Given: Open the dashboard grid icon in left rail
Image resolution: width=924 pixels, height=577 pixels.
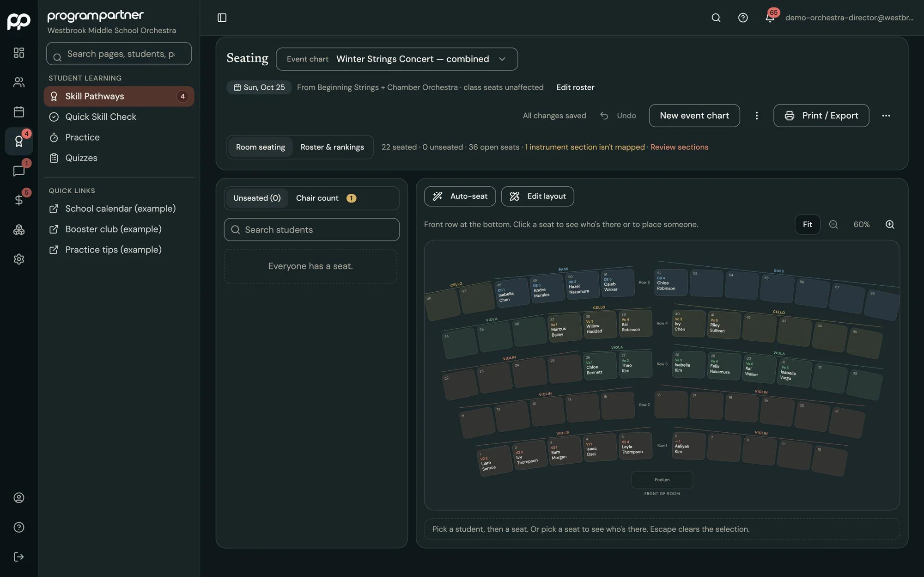Looking at the screenshot, I should [x=19, y=53].
